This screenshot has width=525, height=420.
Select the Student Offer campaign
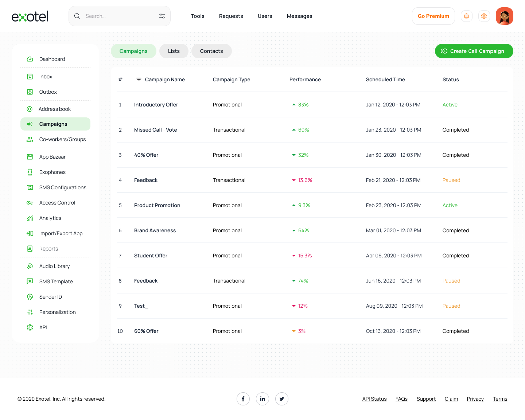(151, 256)
